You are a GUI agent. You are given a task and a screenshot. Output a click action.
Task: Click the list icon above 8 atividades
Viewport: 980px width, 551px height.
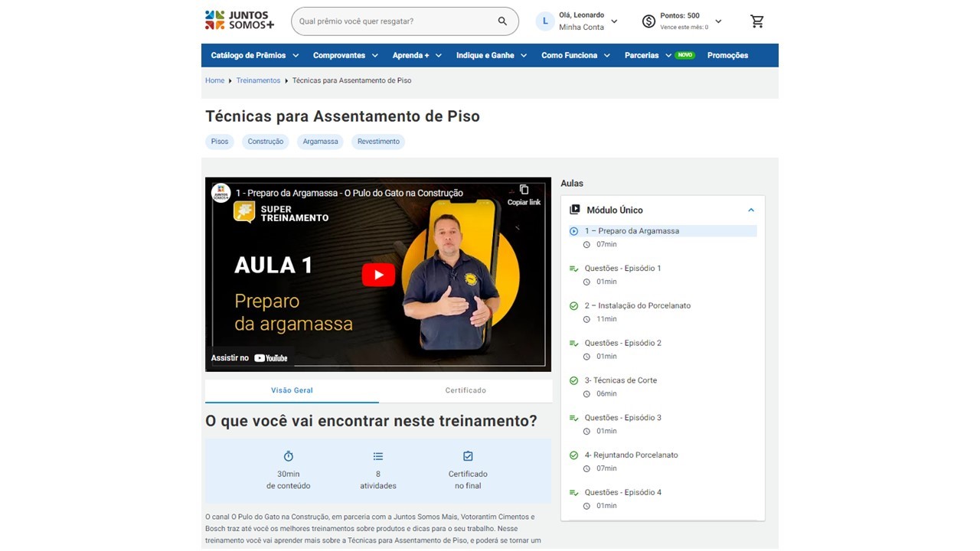coord(378,456)
